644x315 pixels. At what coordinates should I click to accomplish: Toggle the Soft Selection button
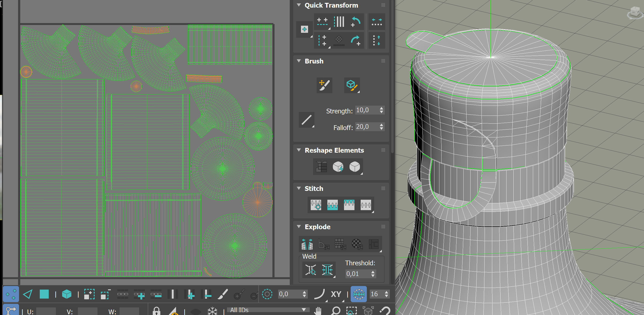click(267, 294)
